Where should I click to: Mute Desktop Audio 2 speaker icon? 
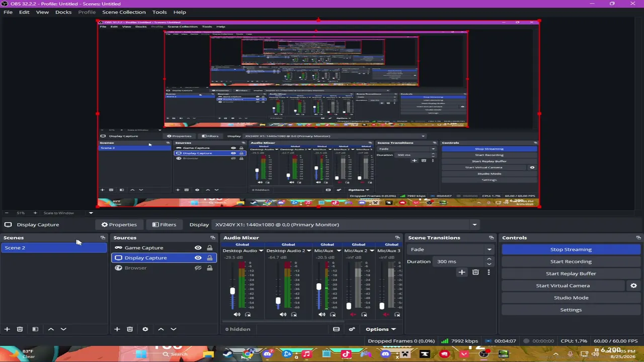click(x=283, y=315)
